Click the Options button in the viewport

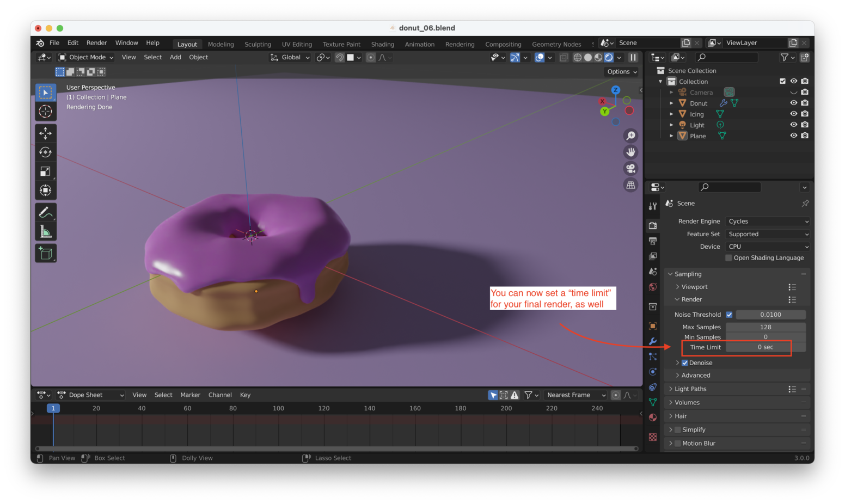click(x=621, y=71)
